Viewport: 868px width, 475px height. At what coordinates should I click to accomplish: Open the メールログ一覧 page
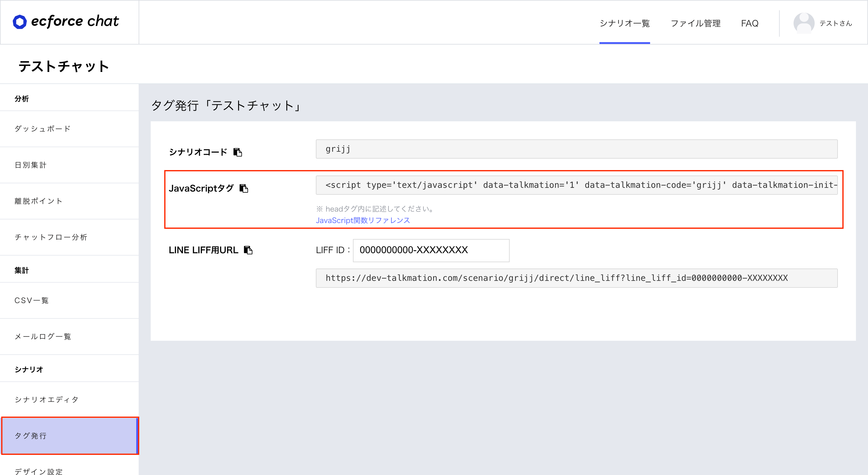pos(43,336)
